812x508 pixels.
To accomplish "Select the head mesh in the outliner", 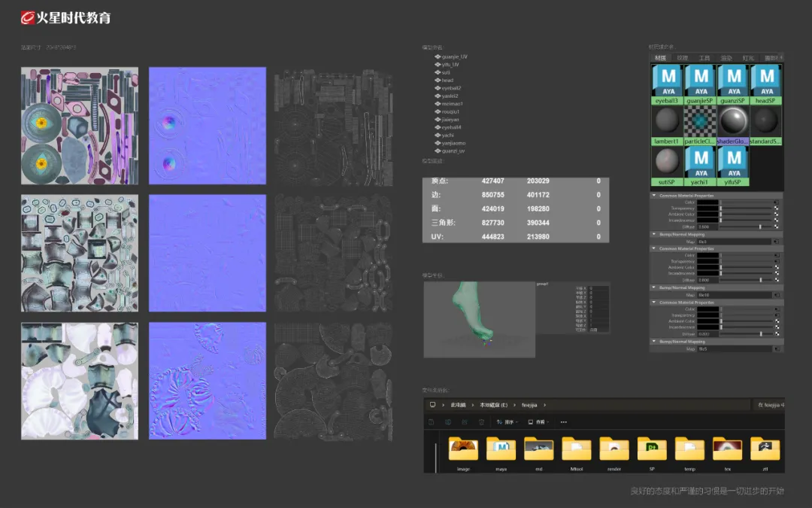I will 447,81.
